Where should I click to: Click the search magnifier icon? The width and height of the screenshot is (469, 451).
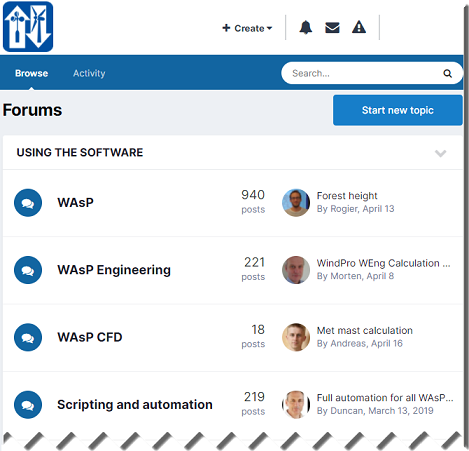click(447, 73)
